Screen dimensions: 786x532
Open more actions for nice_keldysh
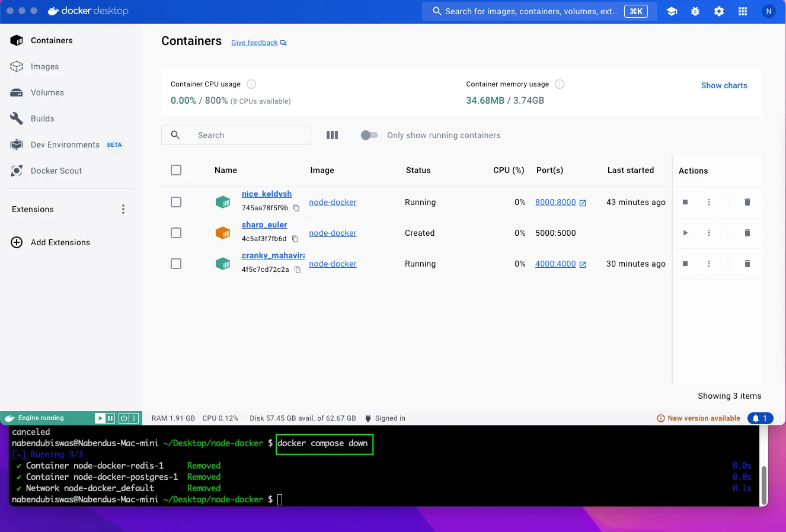(709, 202)
